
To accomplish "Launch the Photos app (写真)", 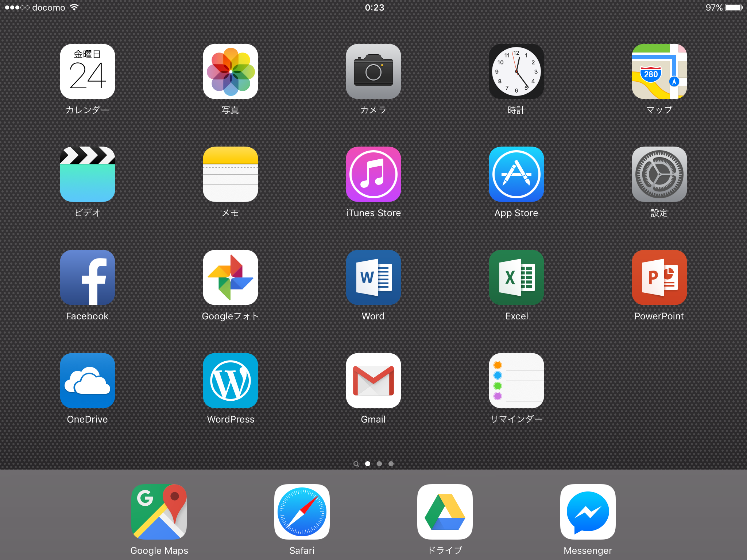I will pos(231,71).
